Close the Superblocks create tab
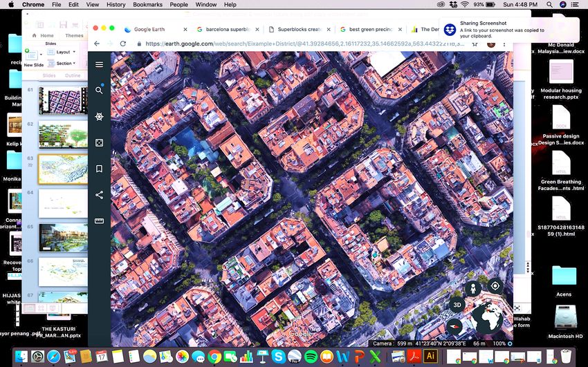588x367 pixels. [329, 29]
